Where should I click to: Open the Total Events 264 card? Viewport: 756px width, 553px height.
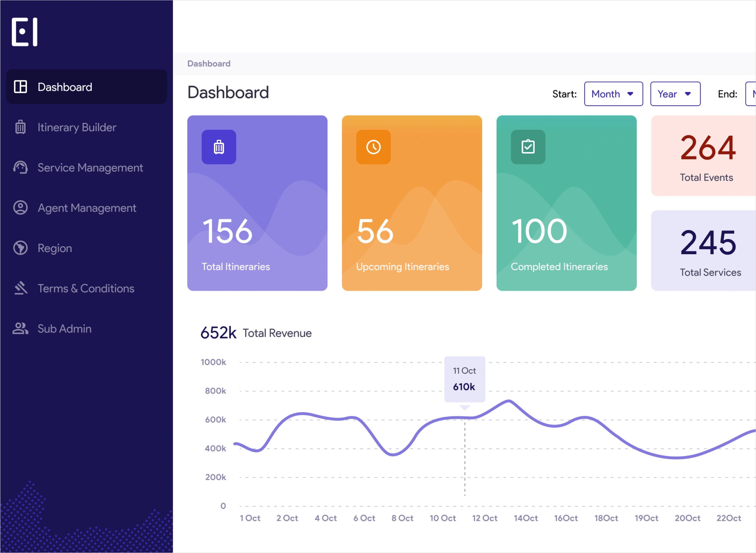coord(706,156)
